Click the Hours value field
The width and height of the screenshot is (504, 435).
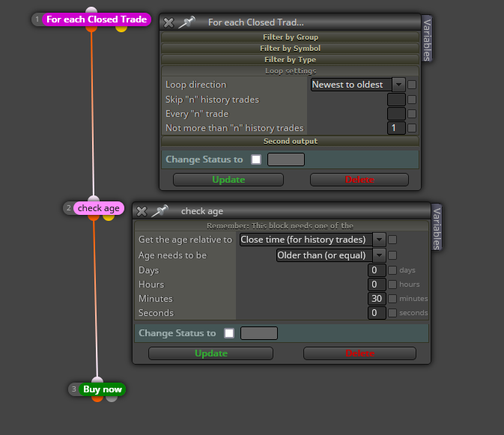377,285
